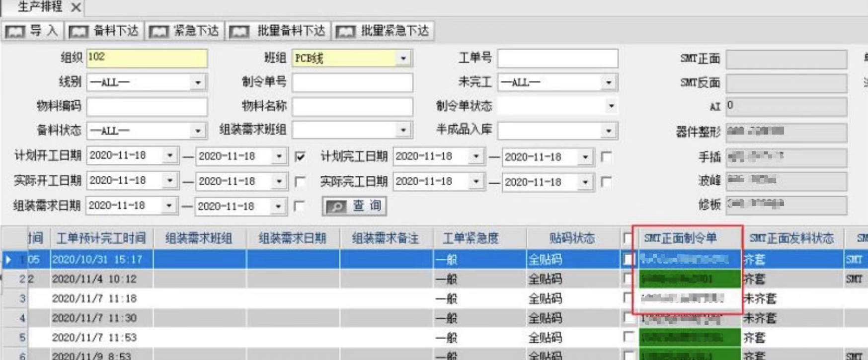Screen dimensions: 868x360
Task: Open the 计划完工日期 end date picker
Action: [x=585, y=157]
